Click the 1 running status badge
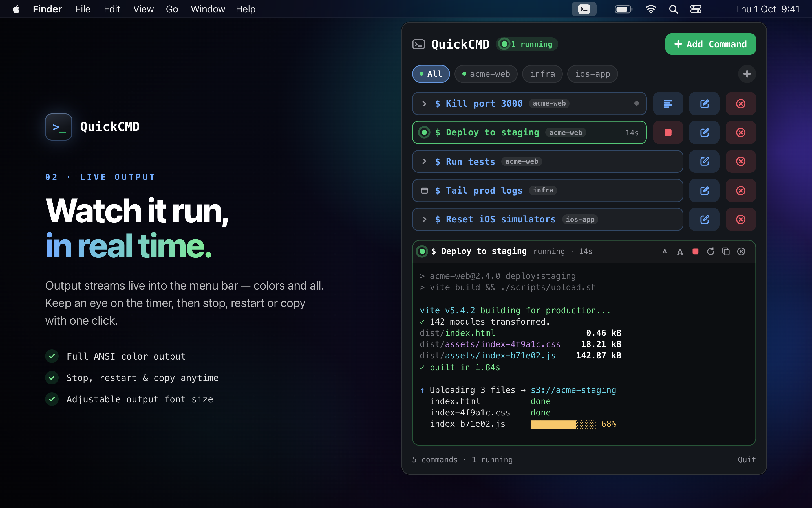 (527, 44)
